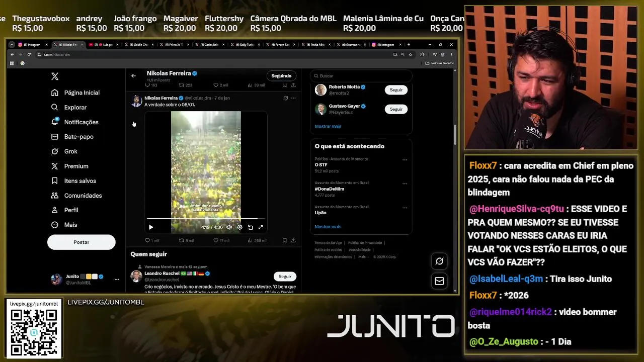The height and width of the screenshot is (362, 644).
Task: Repost the 08/01 tweet showing 5 mil
Action: pyautogui.click(x=186, y=240)
